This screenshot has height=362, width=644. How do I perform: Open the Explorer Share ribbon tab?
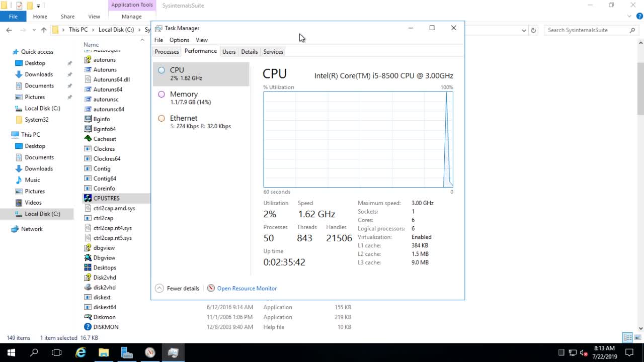coord(67,17)
